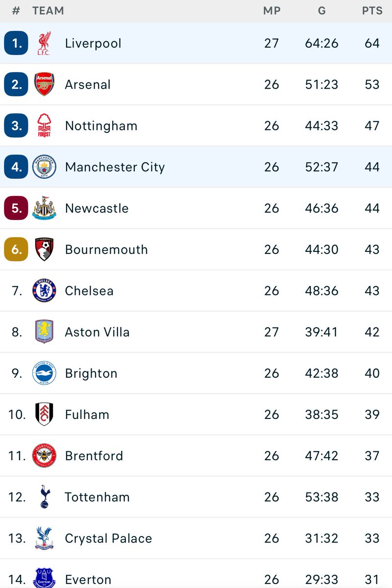Select the gold position 6 badge
This screenshot has height=588, width=392.
pos(17,249)
